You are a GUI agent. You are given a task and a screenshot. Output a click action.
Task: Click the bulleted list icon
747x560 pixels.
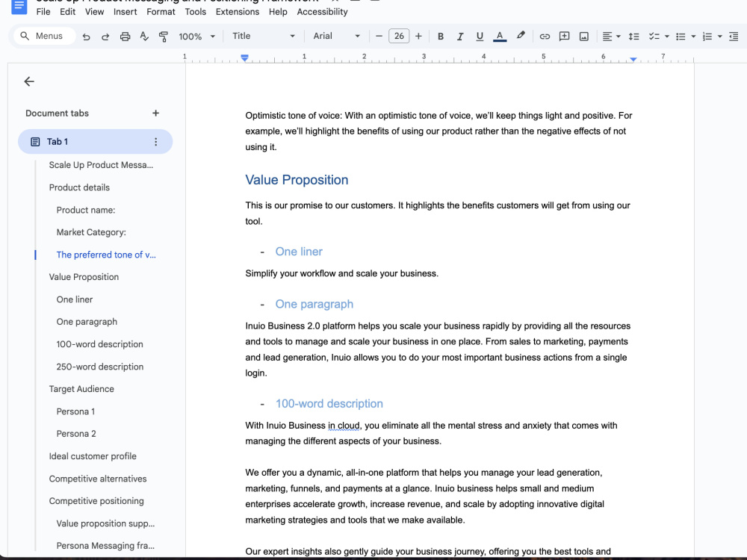coord(681,37)
